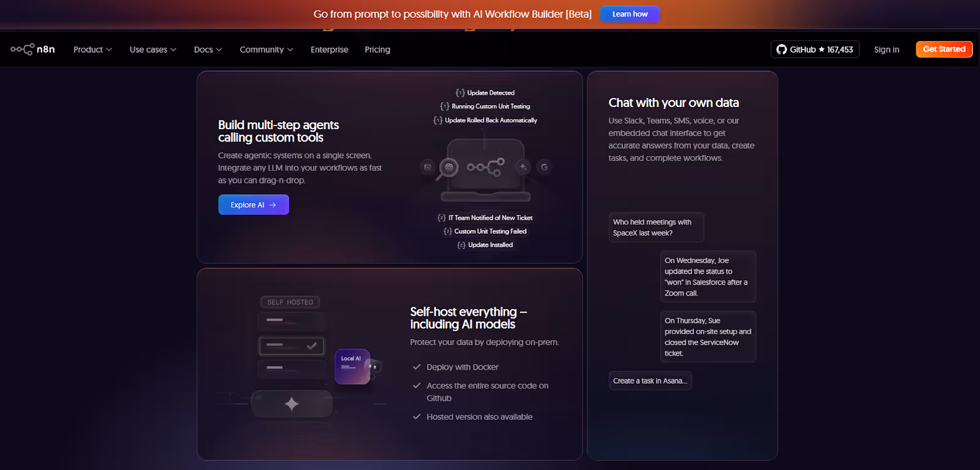Click the Hosted version also available text
Viewport: 980px width, 470px height.
[x=480, y=417]
